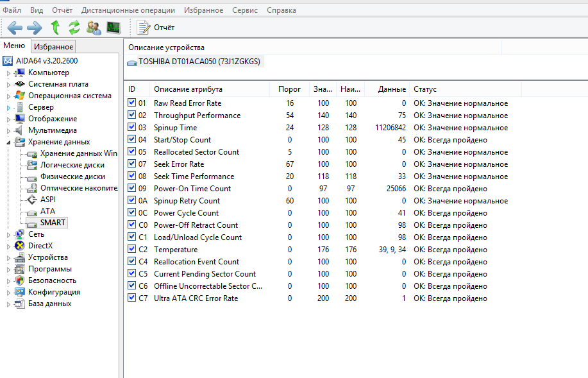
Task: Toggle the Ultra ATA CRC Error Rate checkbox
Action: (x=131, y=298)
